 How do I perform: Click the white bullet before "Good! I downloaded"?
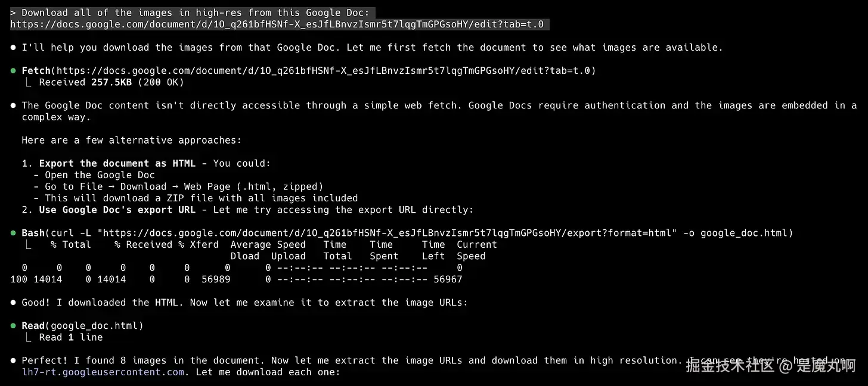[13, 303]
